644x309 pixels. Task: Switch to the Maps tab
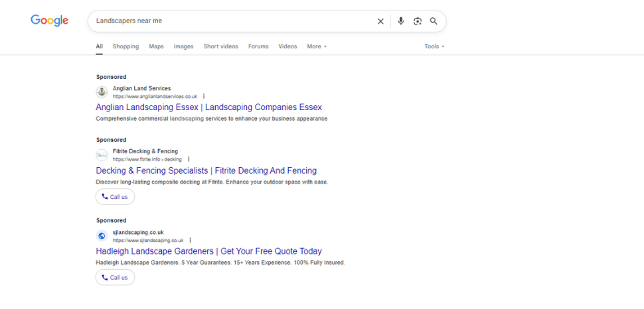(156, 46)
